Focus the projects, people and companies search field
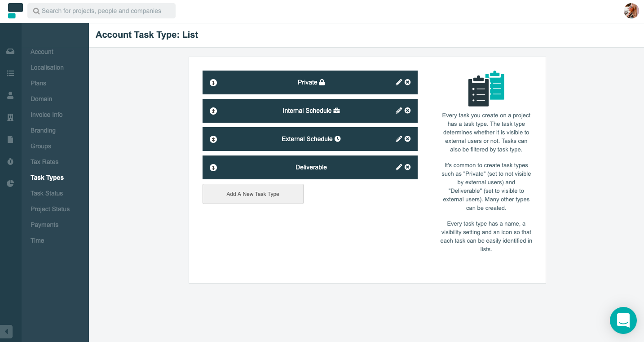The image size is (644, 342). 101,11
